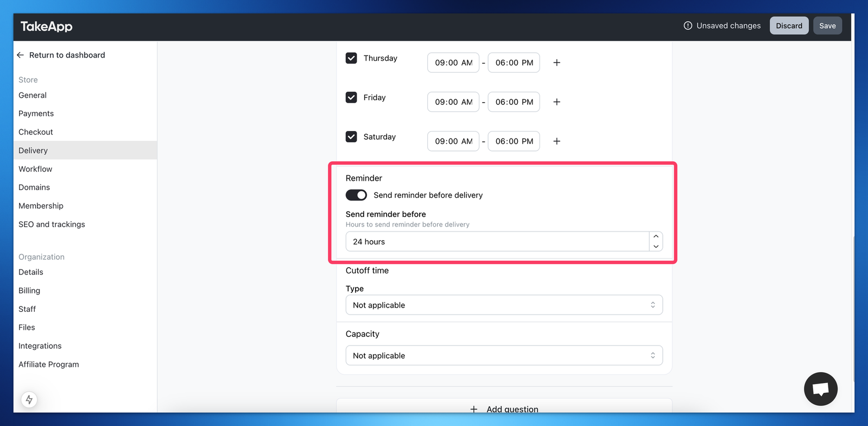Open Domains settings
Screen dimensions: 868x426
[34, 187]
